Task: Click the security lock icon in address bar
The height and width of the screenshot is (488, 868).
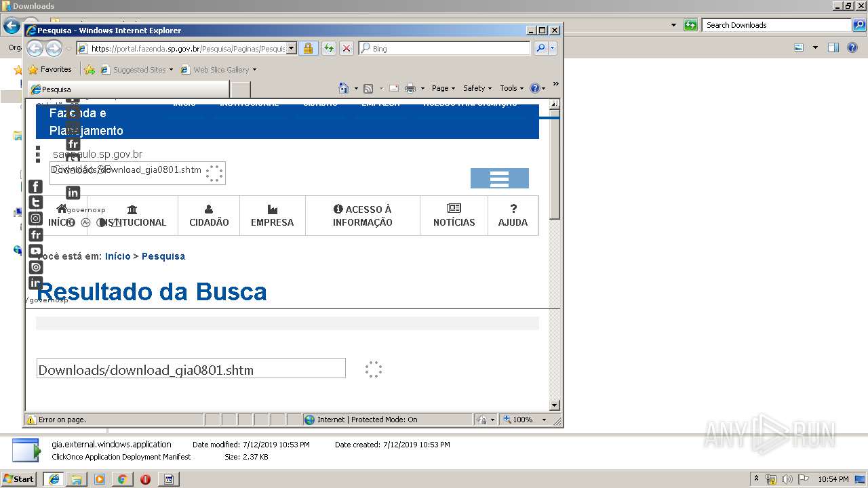Action: (308, 48)
